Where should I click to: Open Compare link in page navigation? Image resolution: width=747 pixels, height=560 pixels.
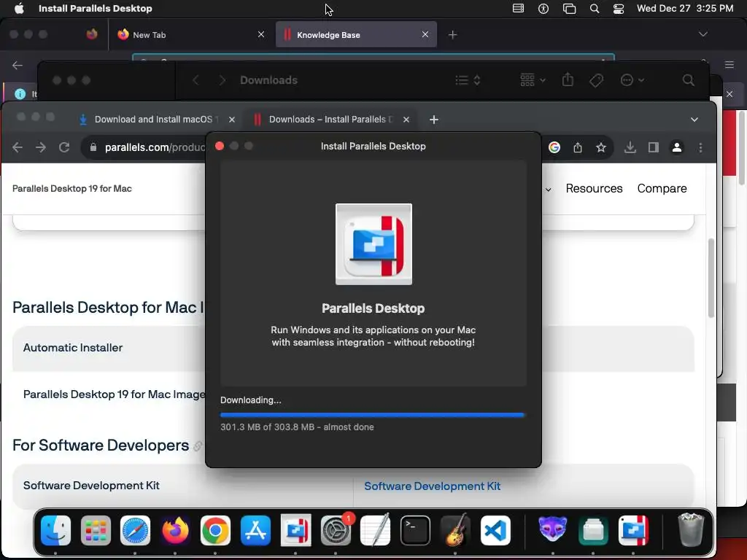[x=662, y=189]
